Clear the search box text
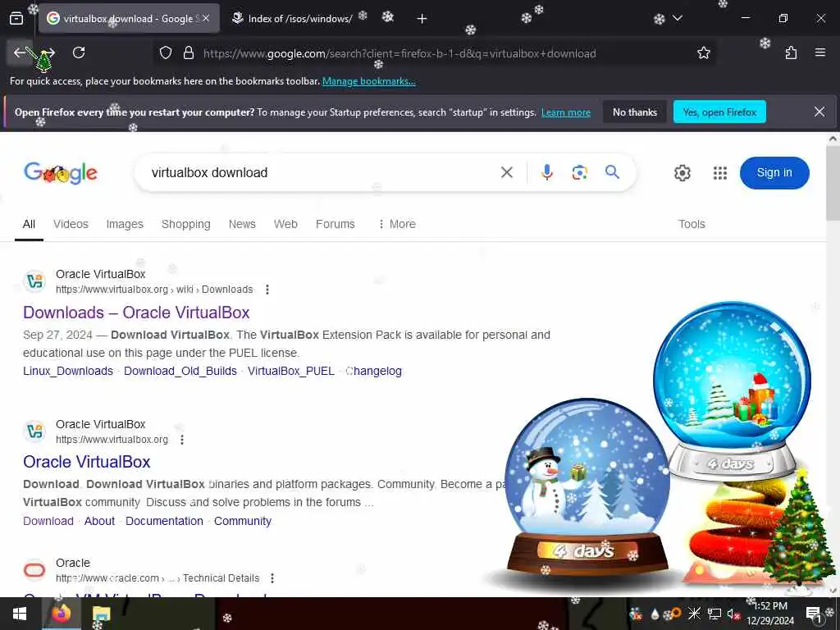The height and width of the screenshot is (630, 840). click(506, 172)
